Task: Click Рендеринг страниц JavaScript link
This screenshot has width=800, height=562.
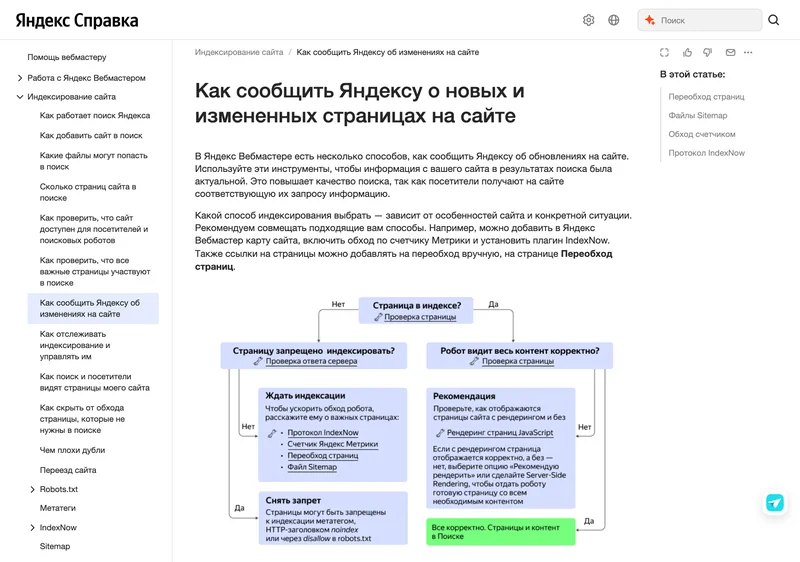Action: pyautogui.click(x=500, y=432)
